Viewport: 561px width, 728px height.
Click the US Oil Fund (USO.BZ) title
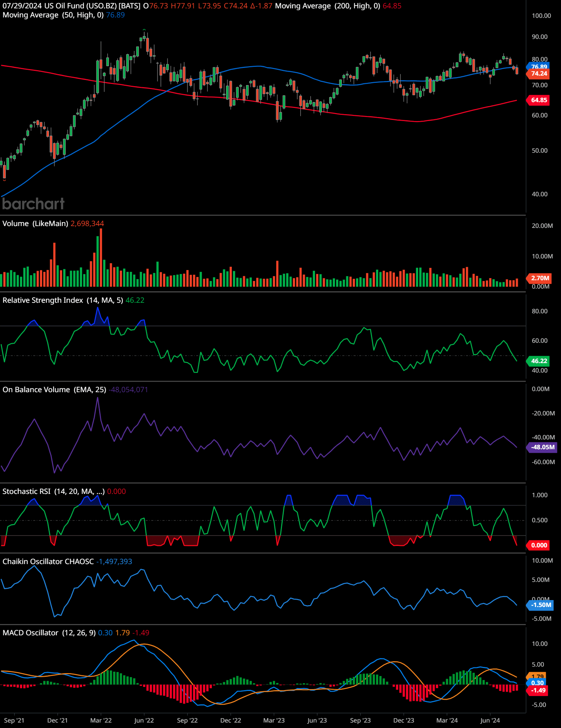[x=80, y=6]
